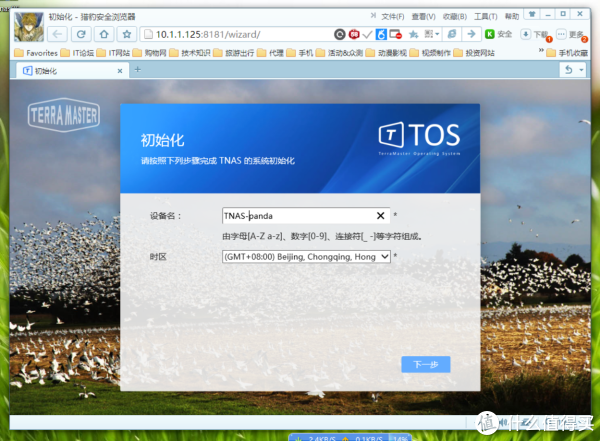Click the TOS logo in wizard header
Screen dimensions: 600x441
[419, 138]
